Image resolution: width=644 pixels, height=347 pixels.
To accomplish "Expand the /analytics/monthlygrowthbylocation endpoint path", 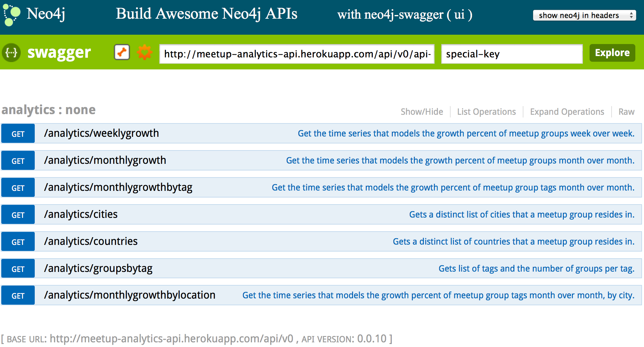I will click(130, 295).
